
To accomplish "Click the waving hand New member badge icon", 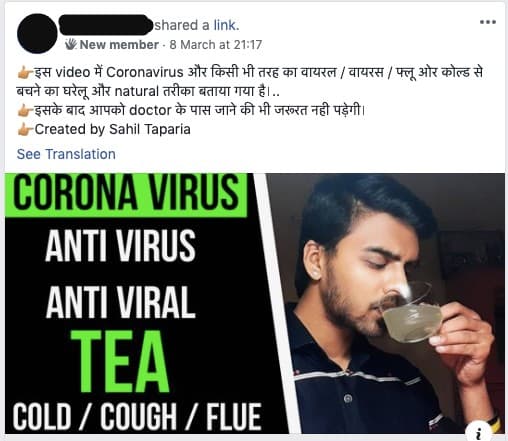I will 71,44.
